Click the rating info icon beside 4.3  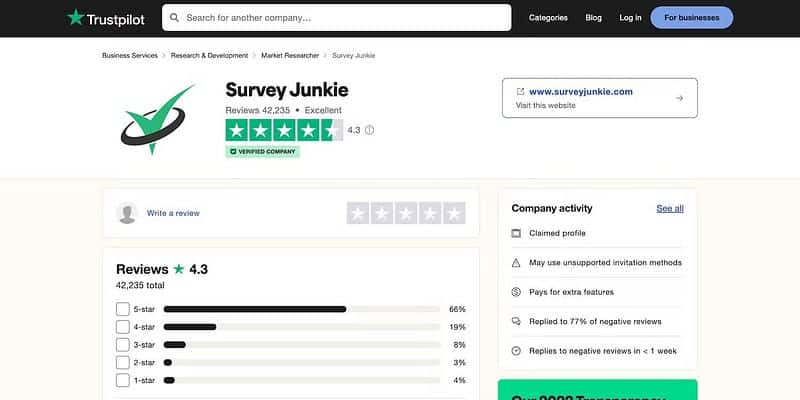point(370,130)
